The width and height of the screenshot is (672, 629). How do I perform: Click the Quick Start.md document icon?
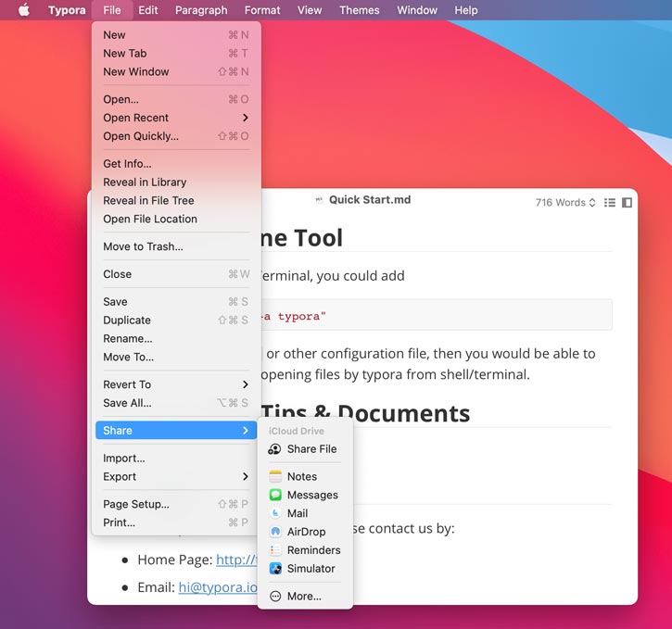click(319, 199)
